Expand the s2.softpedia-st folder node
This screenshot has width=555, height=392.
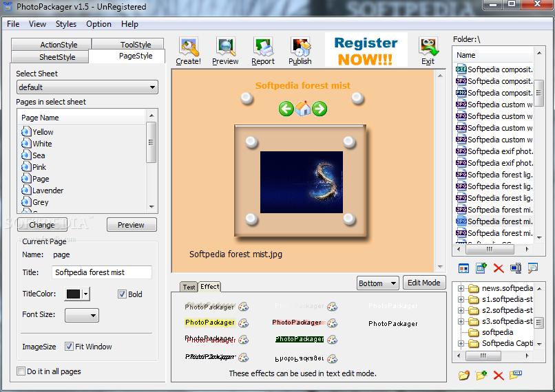(461, 310)
